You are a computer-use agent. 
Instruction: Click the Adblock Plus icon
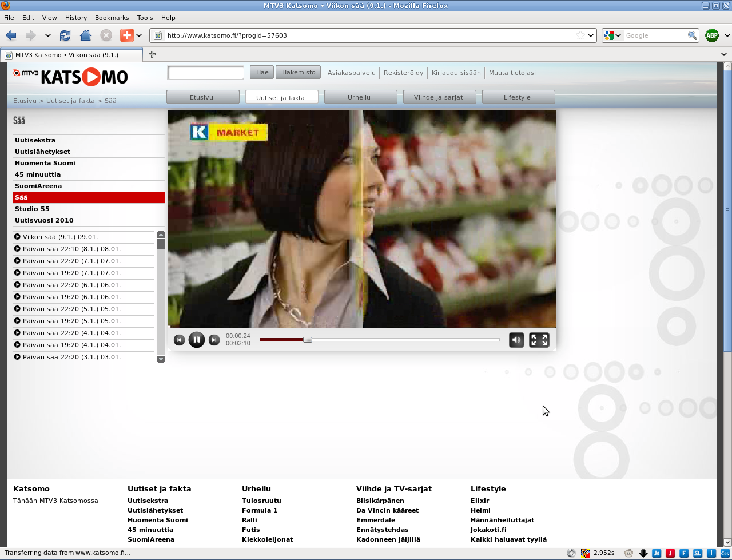pos(711,35)
